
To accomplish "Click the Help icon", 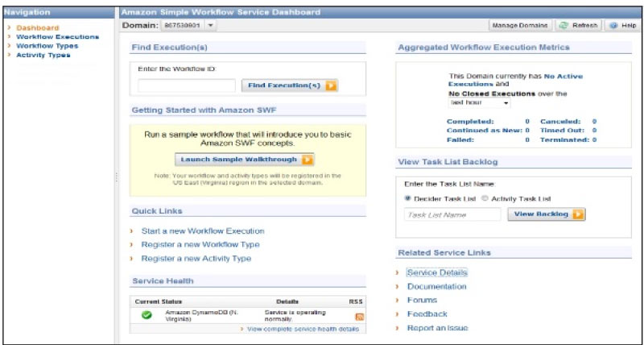I will pos(613,26).
